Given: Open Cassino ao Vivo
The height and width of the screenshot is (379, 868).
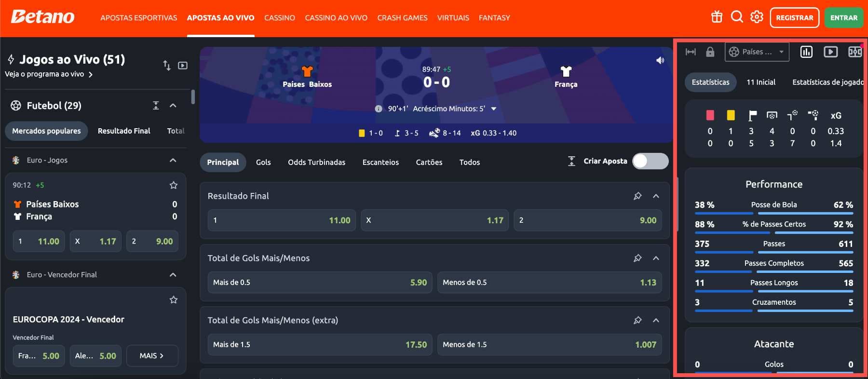Looking at the screenshot, I should click(336, 18).
